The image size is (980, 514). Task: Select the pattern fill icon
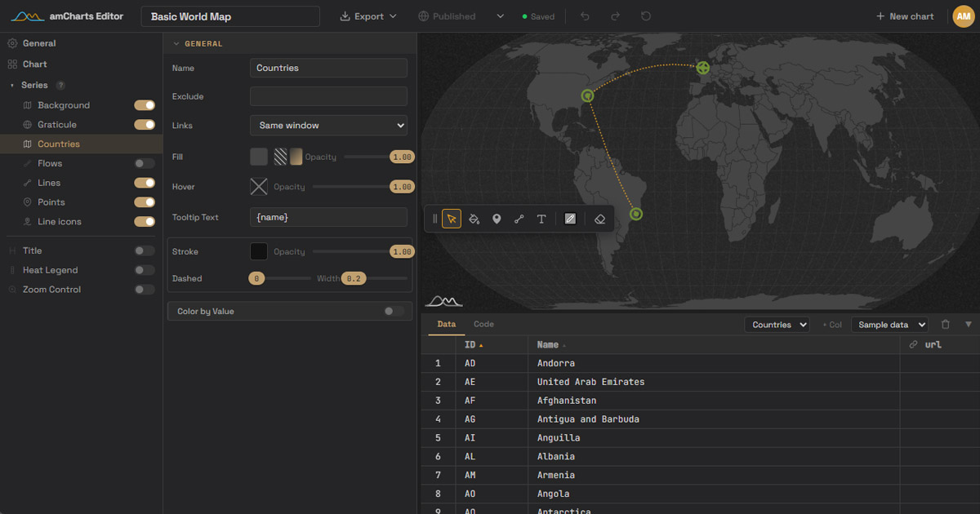click(x=280, y=157)
